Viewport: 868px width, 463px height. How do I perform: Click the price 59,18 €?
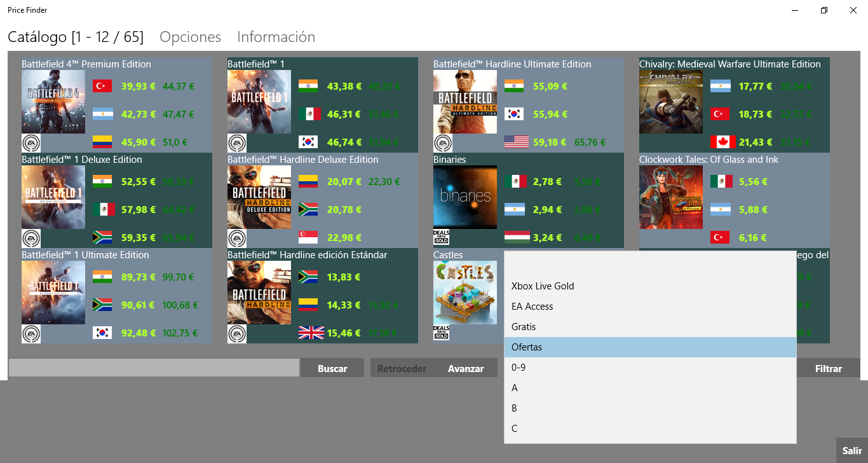coord(550,142)
